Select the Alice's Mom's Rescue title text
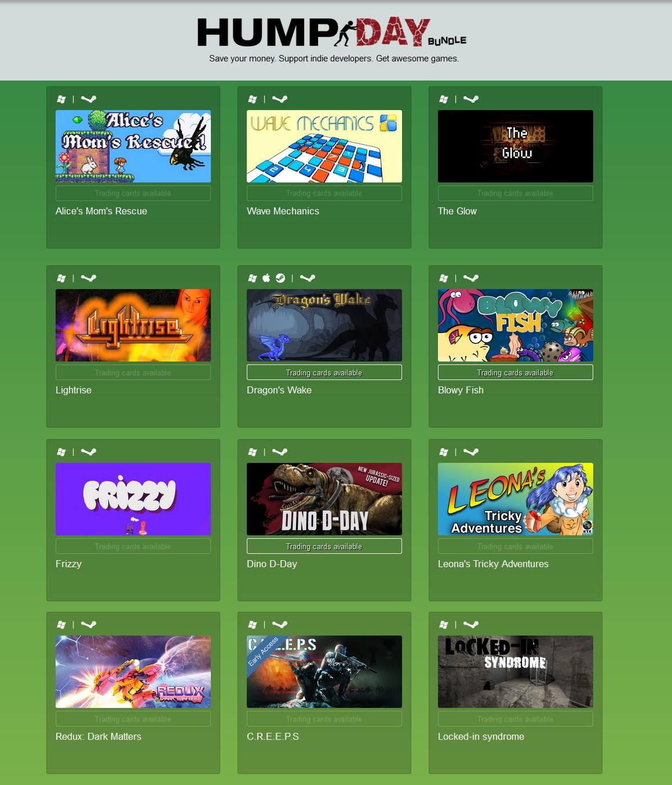This screenshot has width=672, height=785. 101,211
